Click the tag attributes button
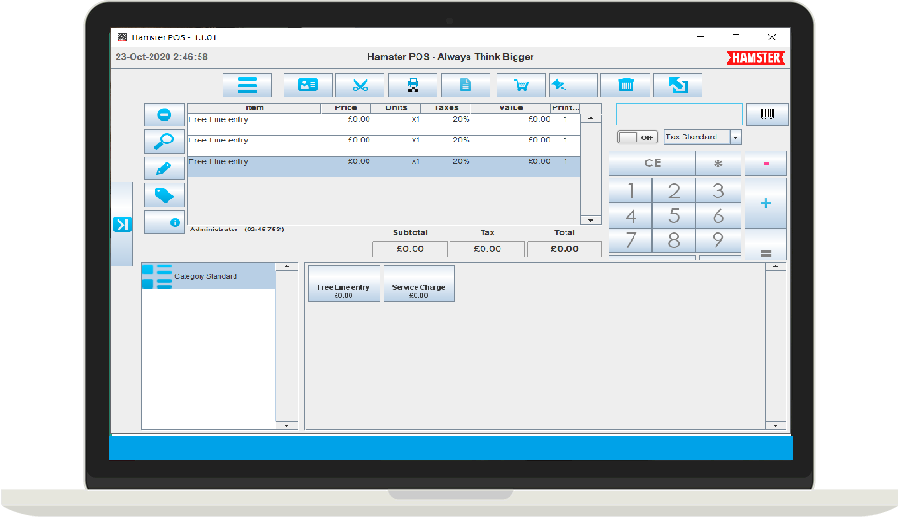898x517 pixels. coord(164,195)
